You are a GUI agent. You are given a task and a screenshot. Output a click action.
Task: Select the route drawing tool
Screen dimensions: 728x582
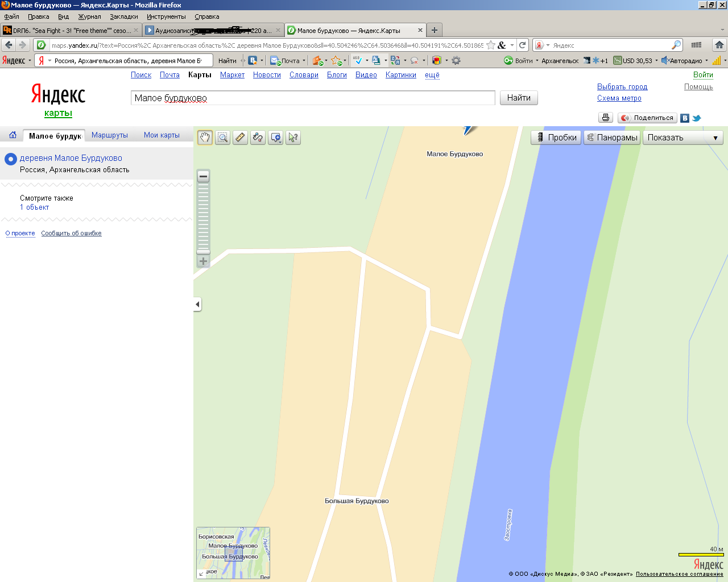tap(258, 138)
